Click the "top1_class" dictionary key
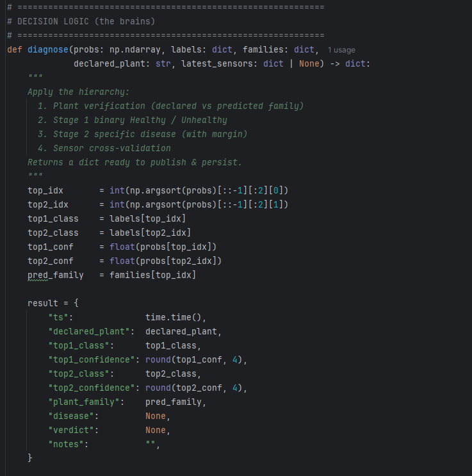The image size is (472, 476). (79, 345)
